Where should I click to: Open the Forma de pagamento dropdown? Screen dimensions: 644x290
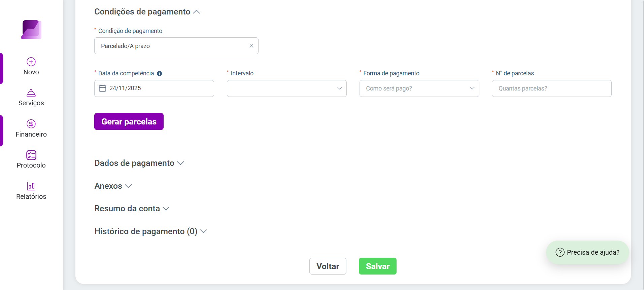(419, 88)
